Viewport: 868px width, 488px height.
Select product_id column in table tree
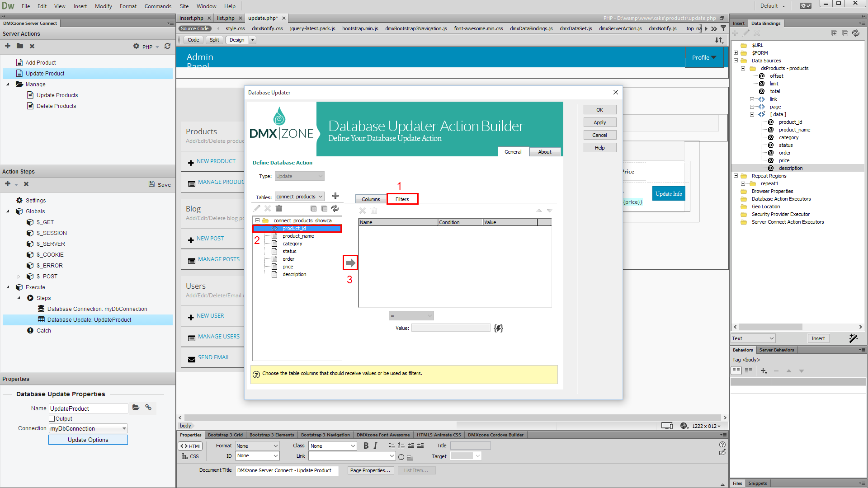(297, 228)
